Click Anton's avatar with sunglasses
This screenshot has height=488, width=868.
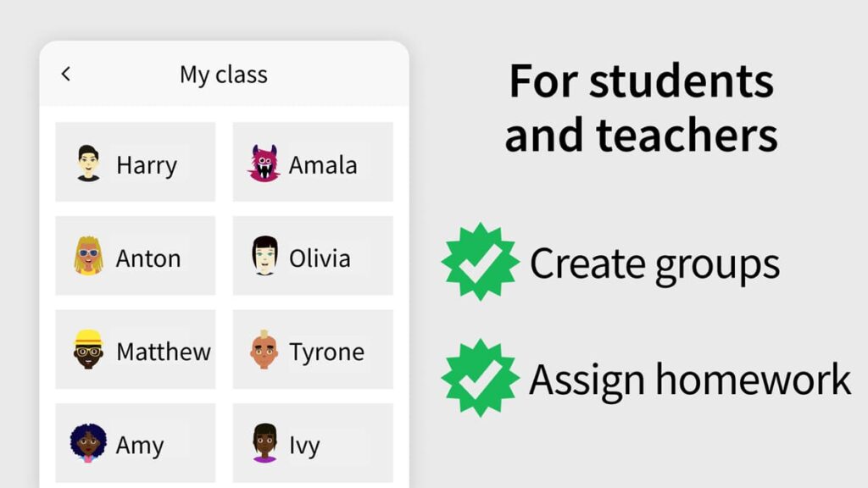pyautogui.click(x=88, y=256)
